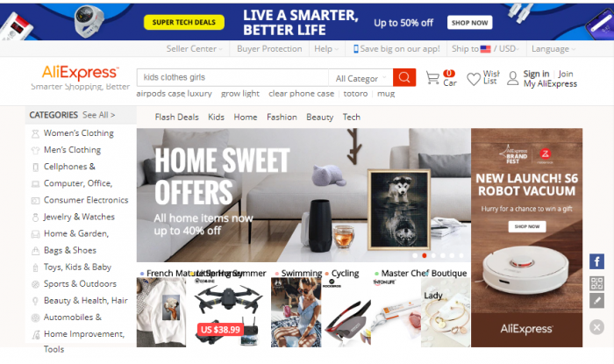
Task: Click the Sign in link
Action: tap(536, 74)
